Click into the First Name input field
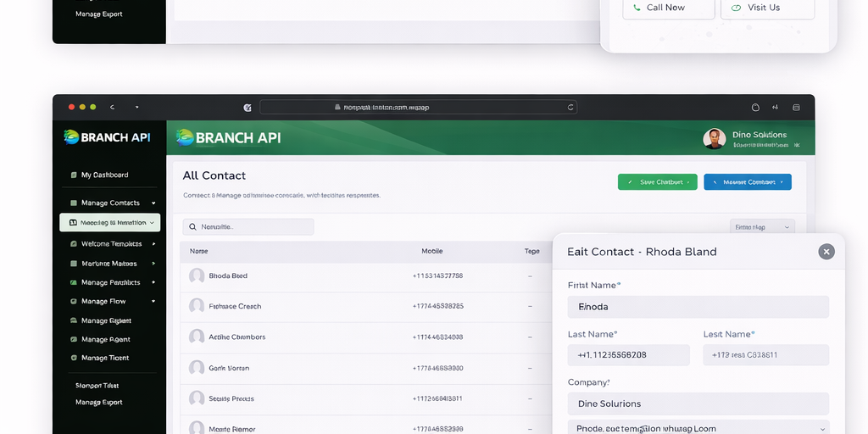Image resolution: width=868 pixels, height=434 pixels. pyautogui.click(x=698, y=307)
